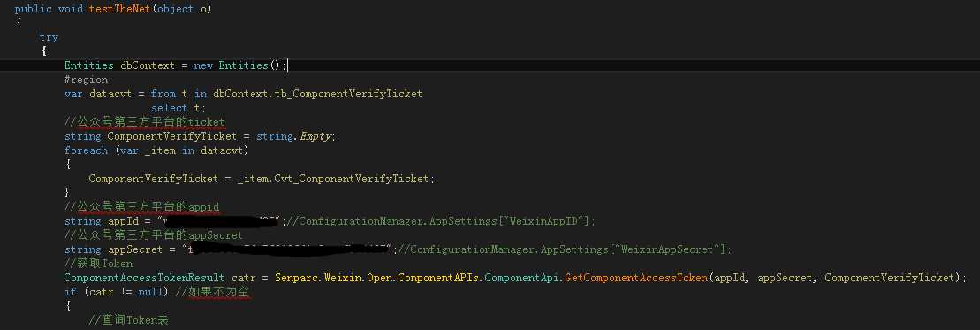980x330 pixels.
Task: Click the testTheNet method name
Action: [x=121, y=9]
